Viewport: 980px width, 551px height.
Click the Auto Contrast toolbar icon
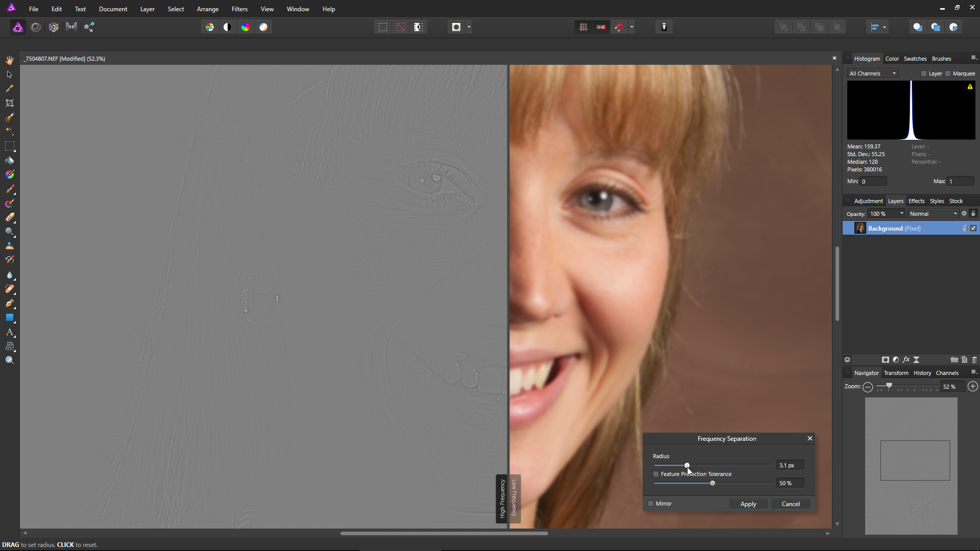pyautogui.click(x=228, y=27)
